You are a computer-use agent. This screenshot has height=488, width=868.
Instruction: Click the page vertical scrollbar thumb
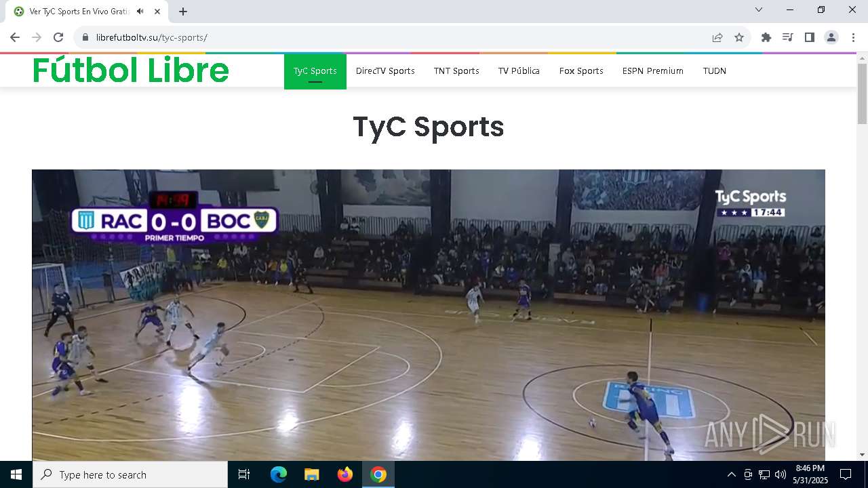point(862,94)
